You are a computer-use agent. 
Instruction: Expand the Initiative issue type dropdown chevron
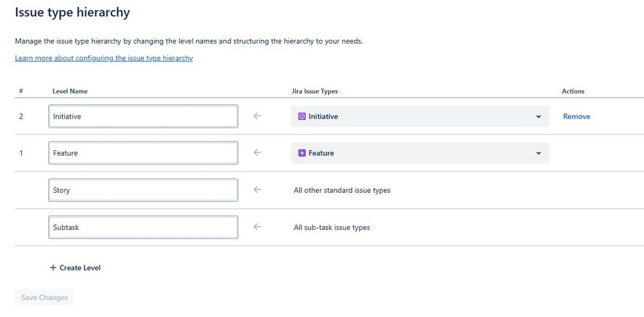[538, 117]
